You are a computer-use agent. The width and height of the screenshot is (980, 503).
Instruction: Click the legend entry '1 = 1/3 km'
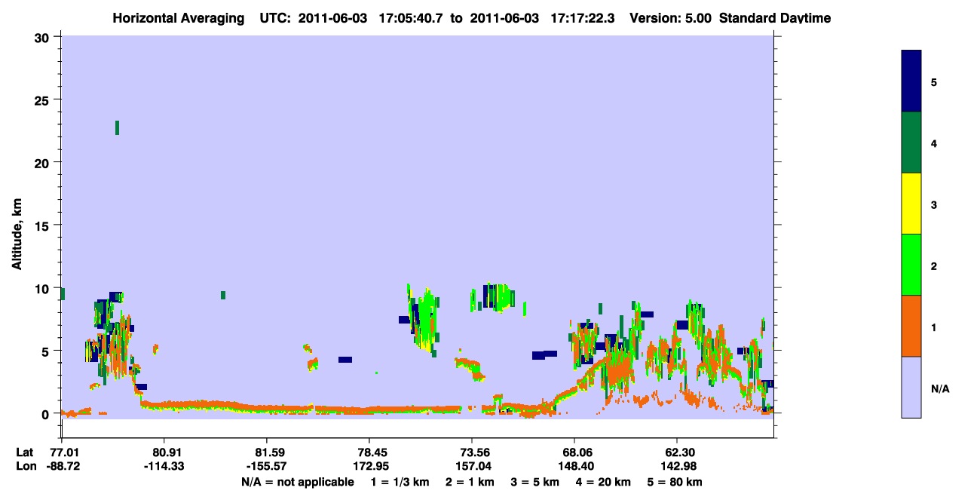(399, 482)
